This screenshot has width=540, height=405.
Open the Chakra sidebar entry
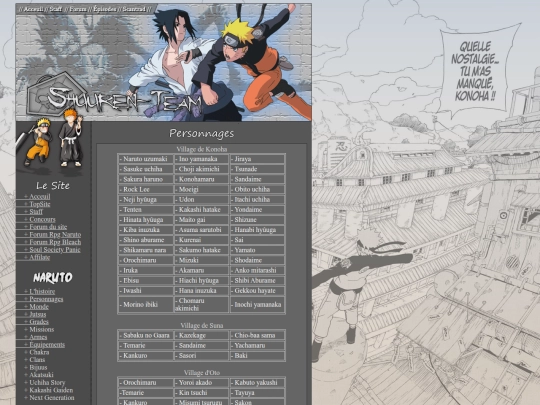pos(39,352)
